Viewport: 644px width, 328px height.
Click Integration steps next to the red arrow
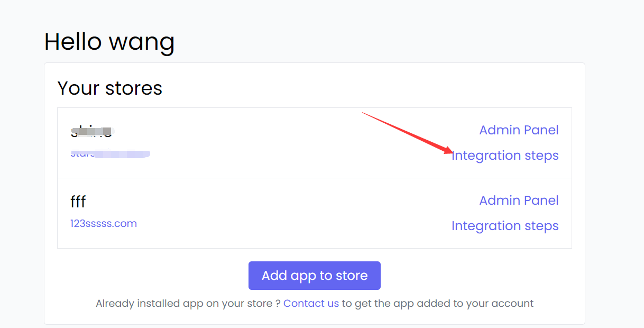point(505,156)
